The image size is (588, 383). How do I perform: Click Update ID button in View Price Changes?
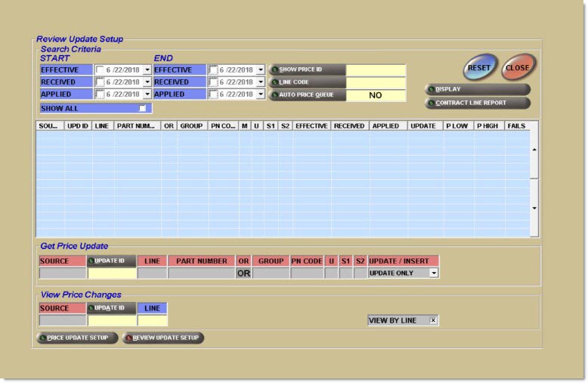tap(112, 308)
